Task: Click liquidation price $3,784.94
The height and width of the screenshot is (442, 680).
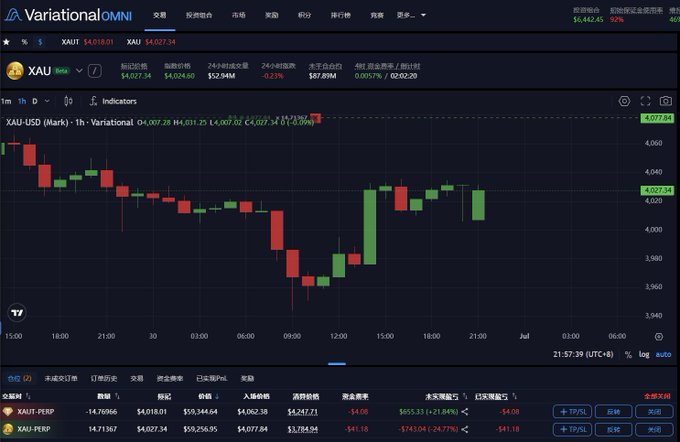Action: pyautogui.click(x=302, y=429)
